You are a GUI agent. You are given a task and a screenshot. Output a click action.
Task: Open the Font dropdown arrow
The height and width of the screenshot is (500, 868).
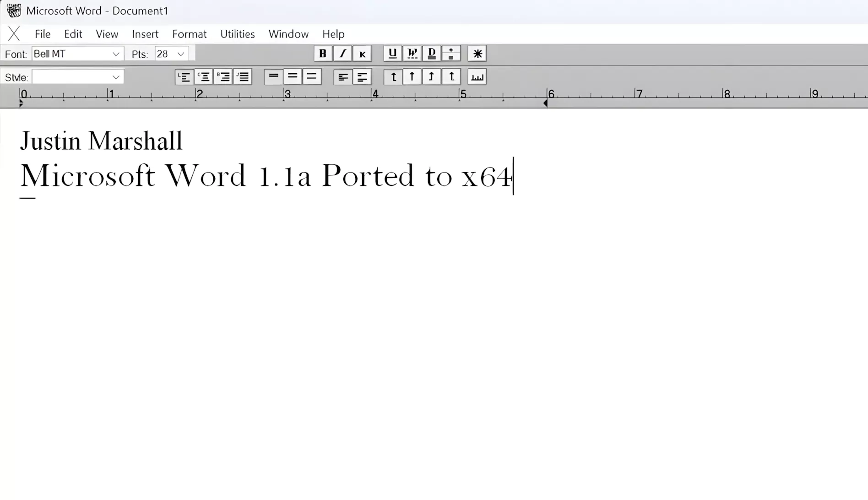[116, 54]
